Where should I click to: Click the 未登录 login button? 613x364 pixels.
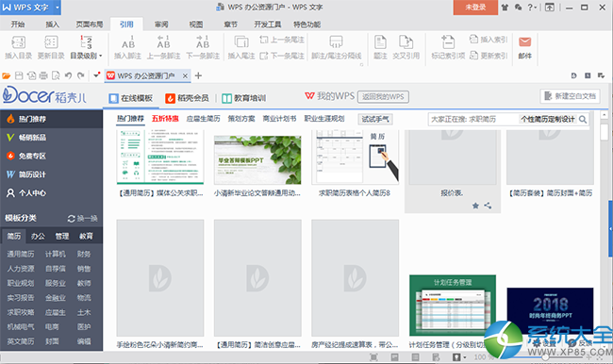[x=475, y=8]
